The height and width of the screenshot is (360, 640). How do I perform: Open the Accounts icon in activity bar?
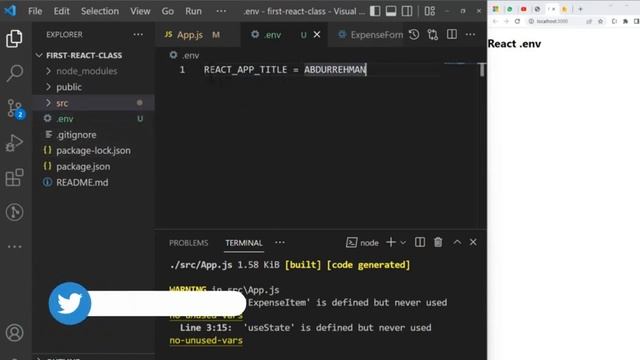coord(14,333)
